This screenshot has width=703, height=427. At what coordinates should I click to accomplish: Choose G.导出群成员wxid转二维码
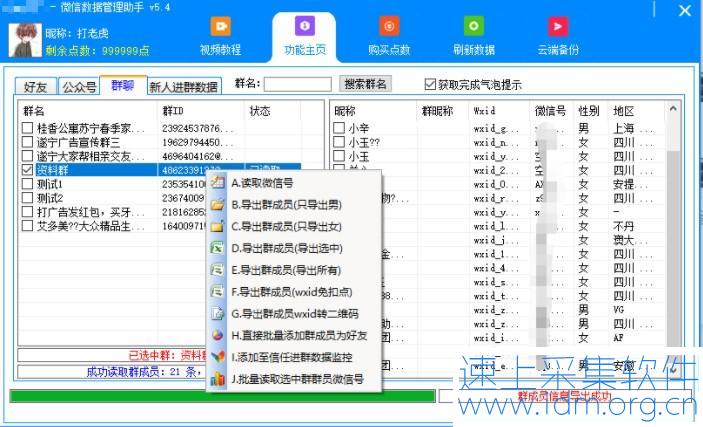294,314
